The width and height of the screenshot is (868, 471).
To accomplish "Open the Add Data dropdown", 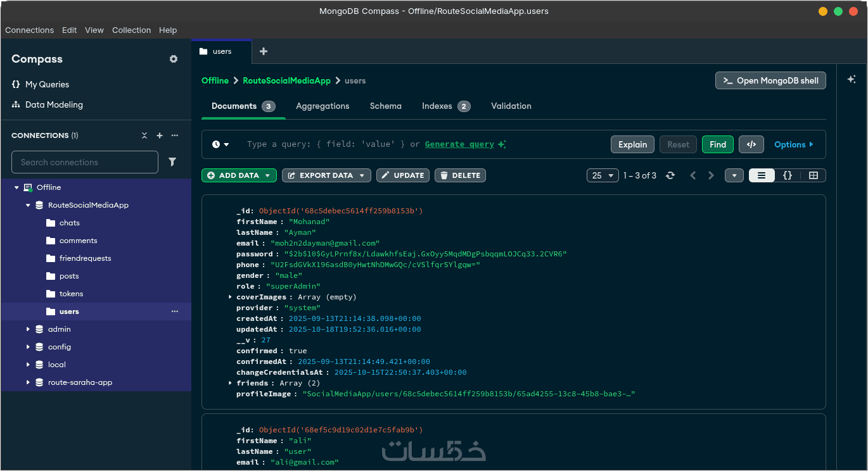I will click(239, 175).
